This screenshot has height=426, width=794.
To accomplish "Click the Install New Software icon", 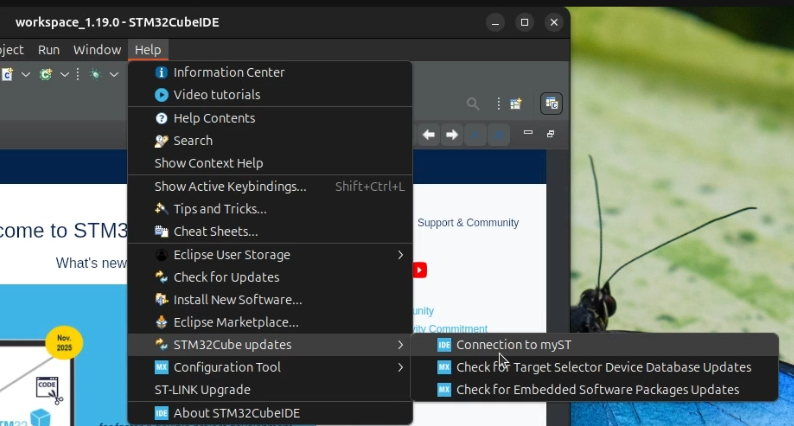I will point(161,300).
